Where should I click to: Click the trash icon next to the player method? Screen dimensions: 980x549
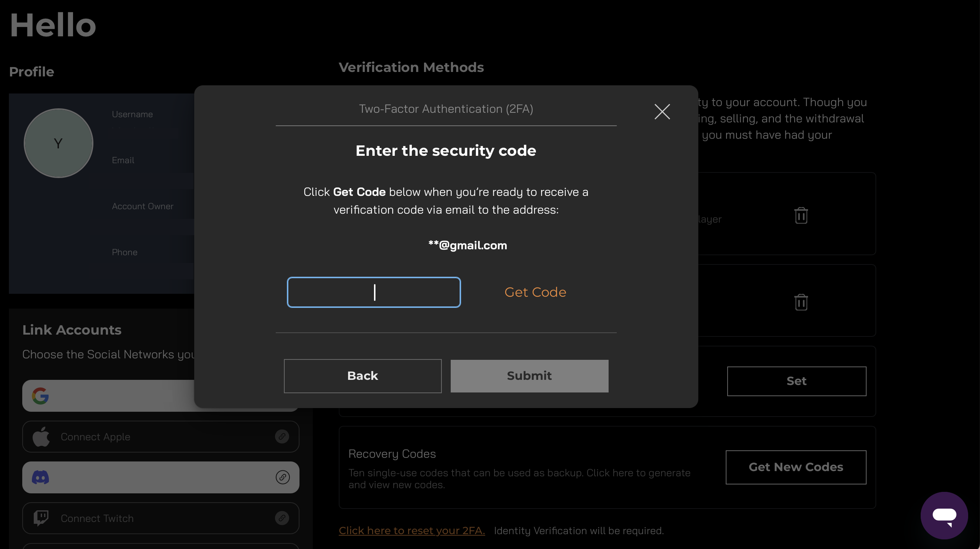[x=801, y=215]
